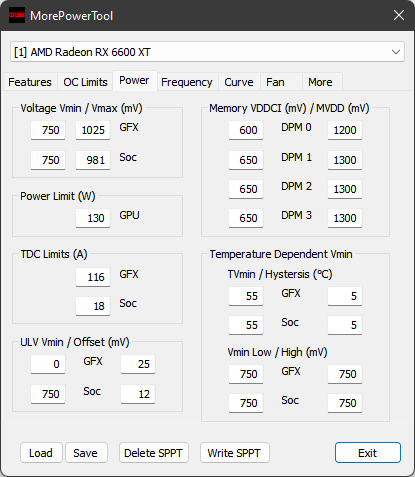Click Write SPPT button
The image size is (415, 477).
(x=234, y=453)
